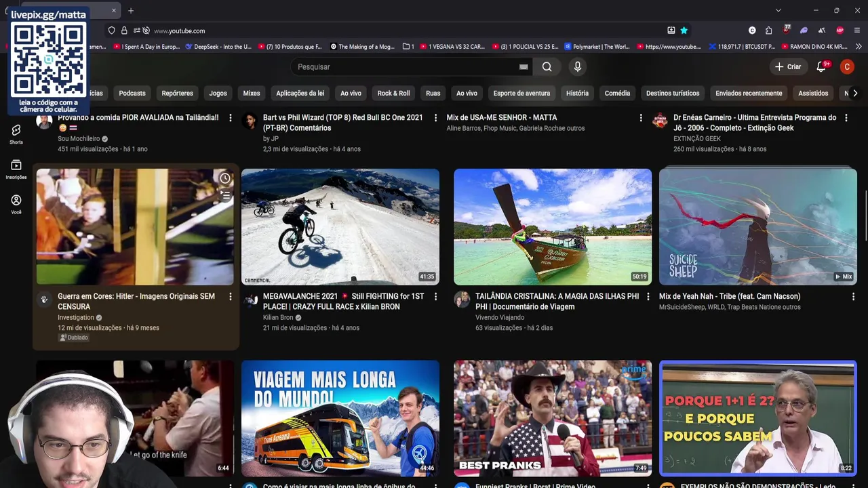Show all tabs dropdown chevron
This screenshot has width=868, height=488.
[x=778, y=10]
